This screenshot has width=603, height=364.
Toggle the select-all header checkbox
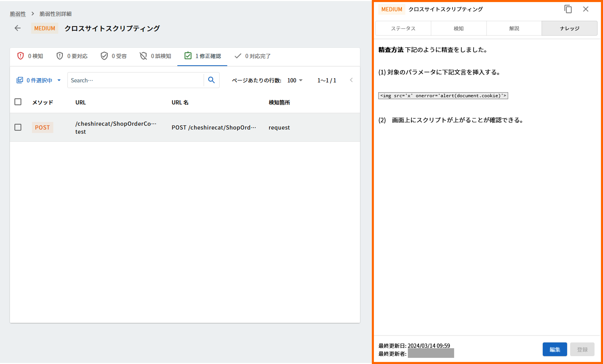click(x=18, y=102)
